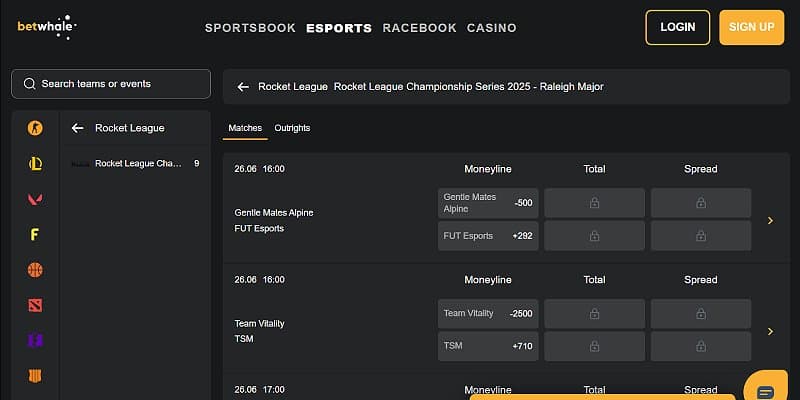Focus the Search teams or events field
800x400 pixels.
click(111, 84)
